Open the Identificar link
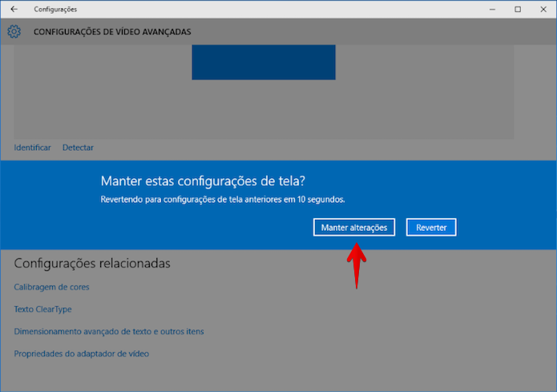Screen dimensions: 557x392 pyautogui.click(x=32, y=148)
